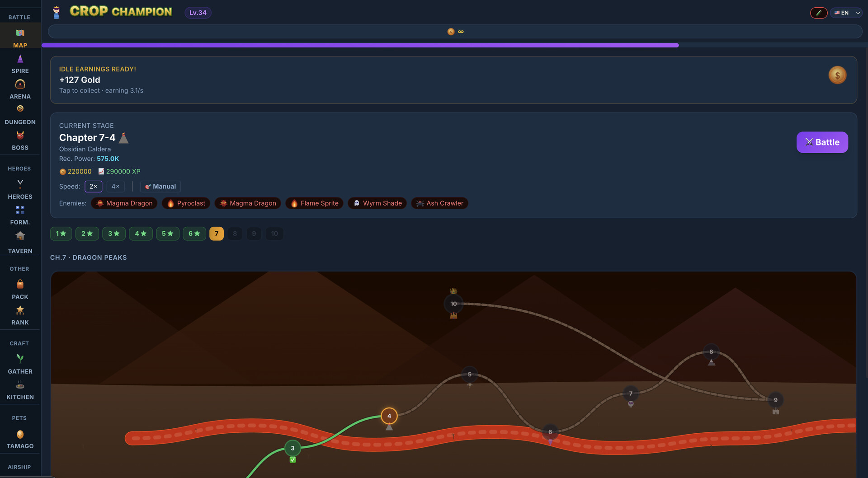868x478 pixels.
Task: Open the Boss battle section
Action: coord(20,141)
